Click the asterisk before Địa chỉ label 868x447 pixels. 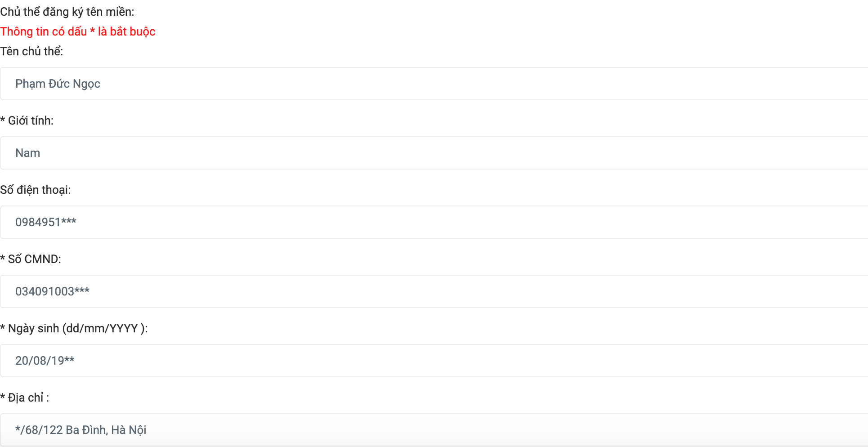(x=3, y=397)
